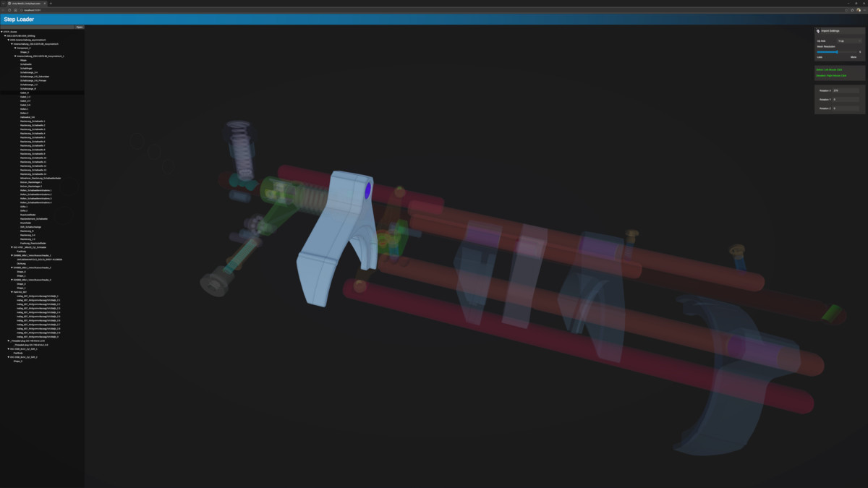The width and height of the screenshot is (868, 488).
Task: Select Rastierung_R in the tree
Action: click(x=27, y=231)
